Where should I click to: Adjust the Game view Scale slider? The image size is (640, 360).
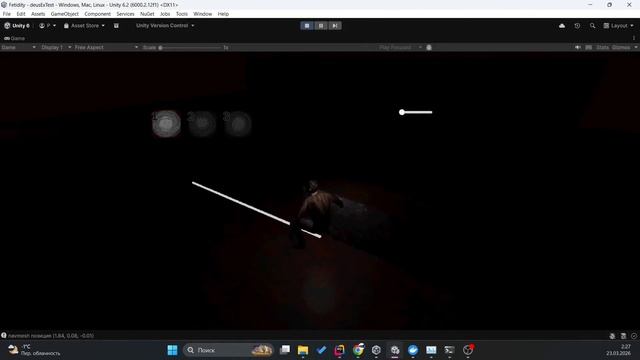coord(191,47)
